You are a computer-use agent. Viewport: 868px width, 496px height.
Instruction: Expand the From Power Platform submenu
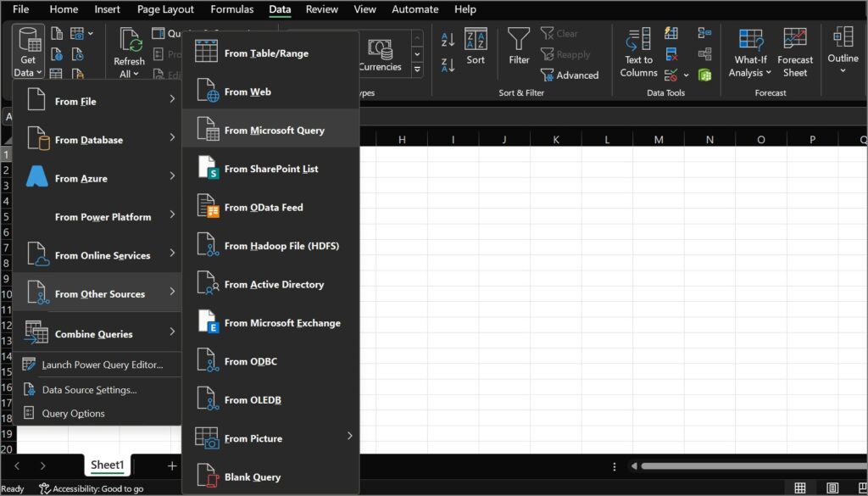click(97, 216)
